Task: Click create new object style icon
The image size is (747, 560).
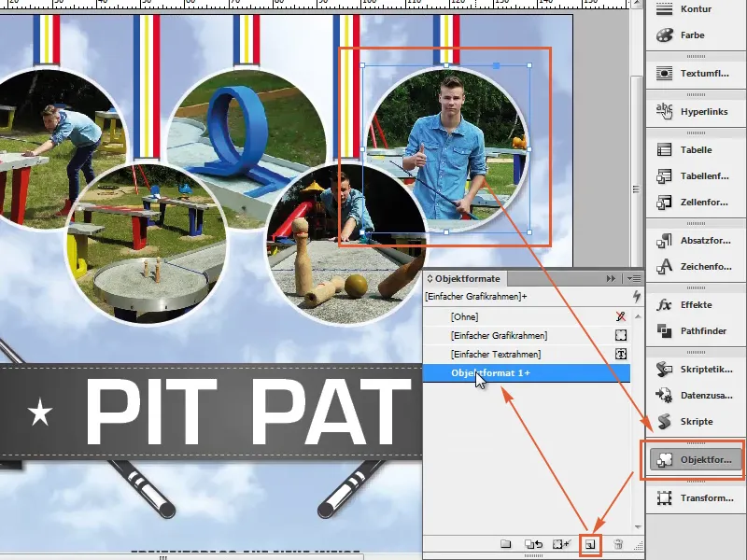Action: click(x=590, y=544)
